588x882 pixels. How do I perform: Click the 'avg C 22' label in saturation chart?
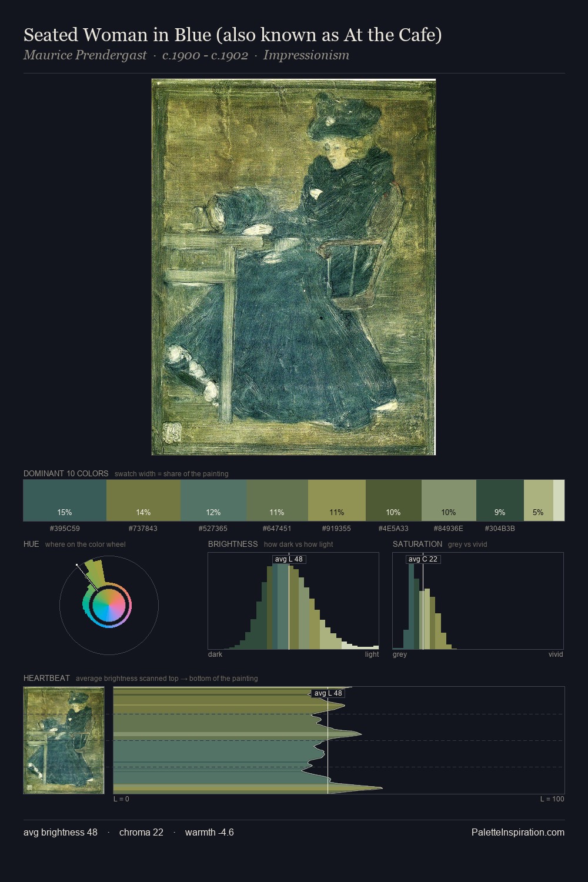click(423, 559)
